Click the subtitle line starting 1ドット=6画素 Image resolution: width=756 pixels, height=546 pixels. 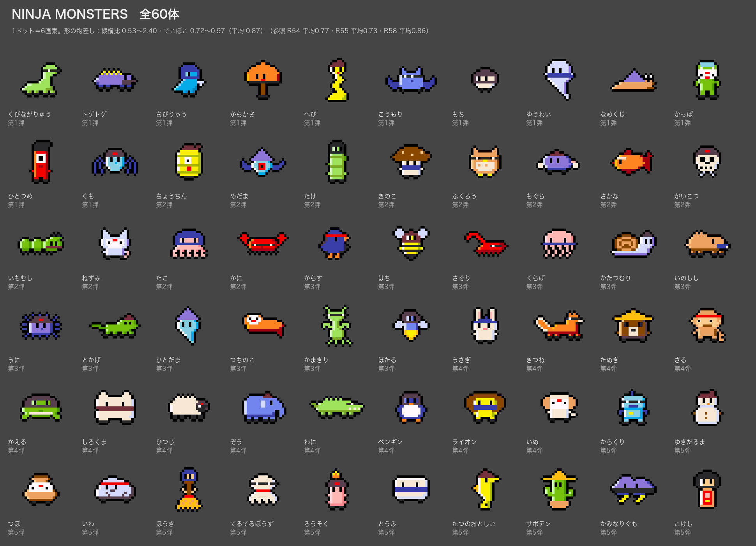[220, 31]
